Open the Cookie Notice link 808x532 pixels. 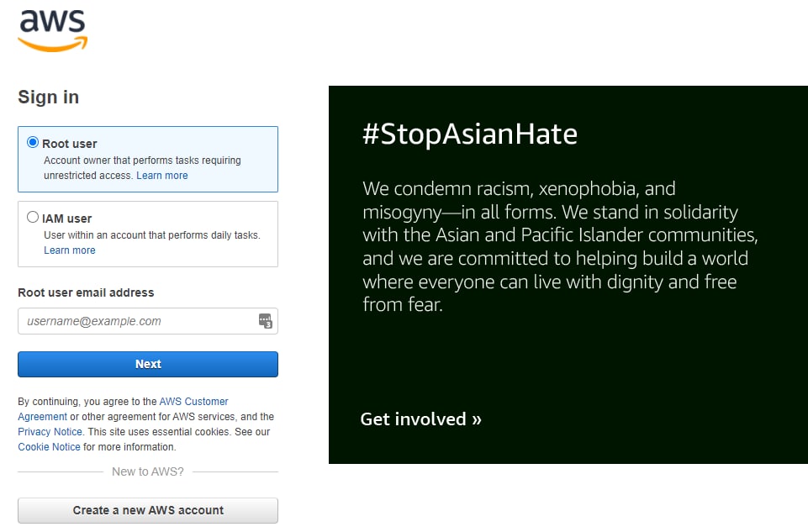click(x=49, y=447)
